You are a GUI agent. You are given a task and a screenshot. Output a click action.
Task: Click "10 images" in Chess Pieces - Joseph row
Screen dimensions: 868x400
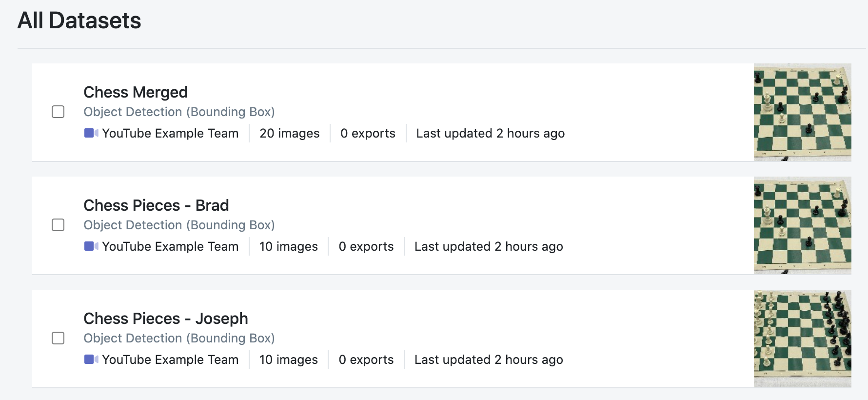(x=289, y=360)
